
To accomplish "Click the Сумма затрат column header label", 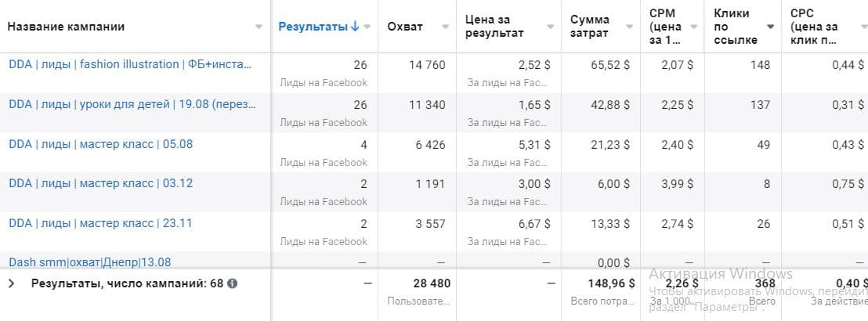I will pos(590,27).
